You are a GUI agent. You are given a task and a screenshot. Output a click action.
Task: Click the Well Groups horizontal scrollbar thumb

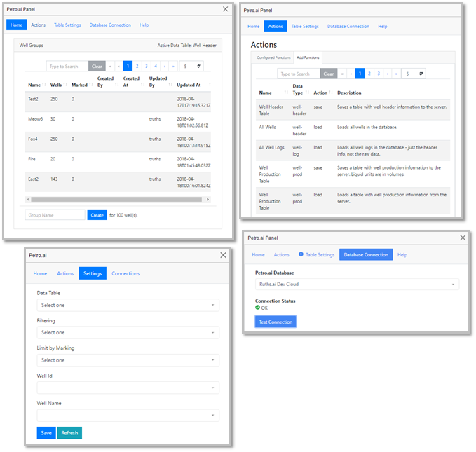coord(116,200)
